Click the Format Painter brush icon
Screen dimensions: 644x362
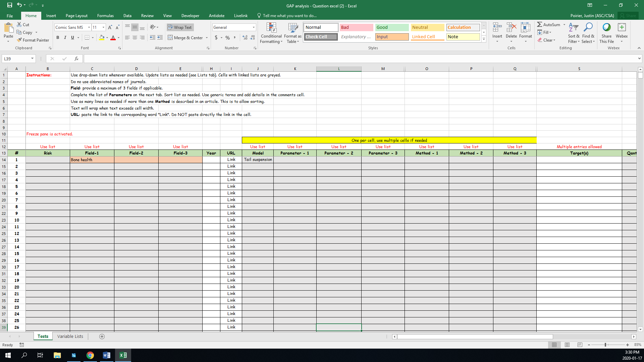point(19,40)
